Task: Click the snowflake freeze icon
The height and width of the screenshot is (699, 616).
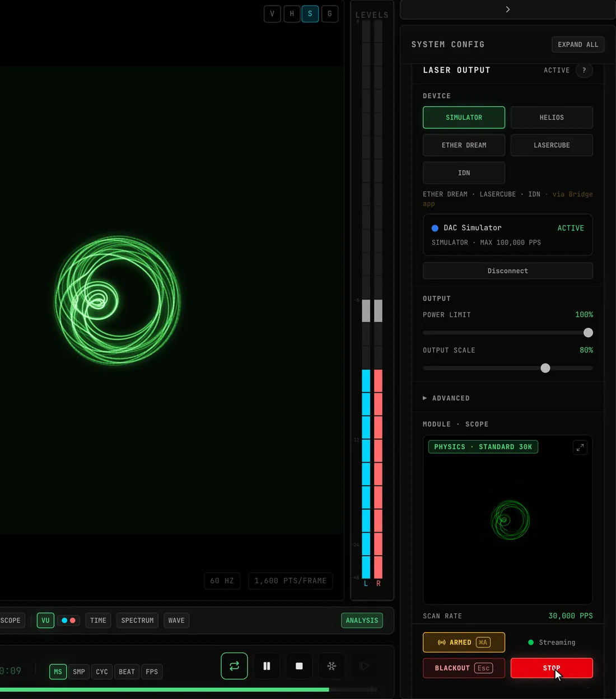Action: tap(332, 666)
